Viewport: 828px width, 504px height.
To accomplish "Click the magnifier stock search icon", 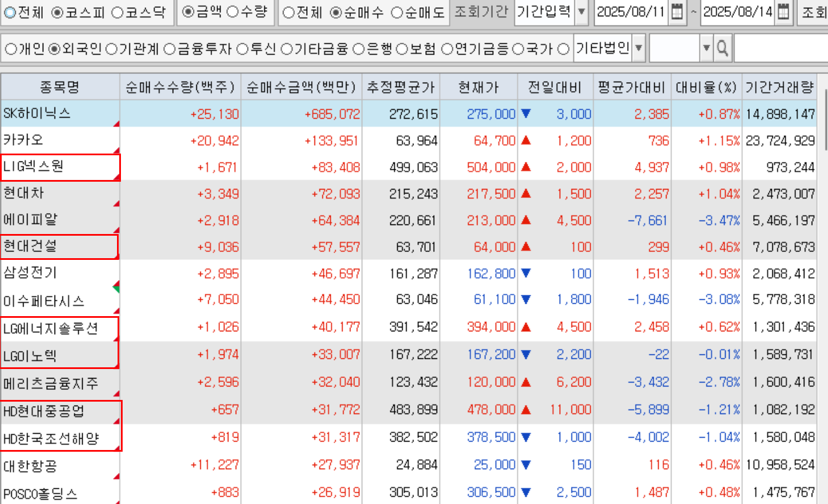I will (722, 49).
